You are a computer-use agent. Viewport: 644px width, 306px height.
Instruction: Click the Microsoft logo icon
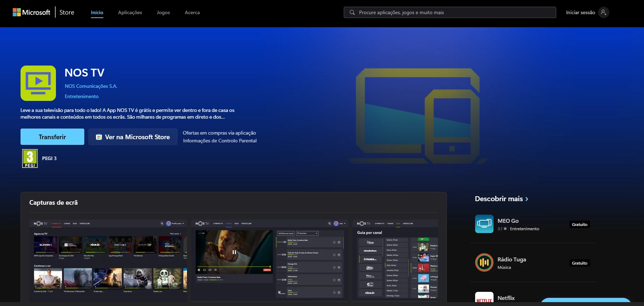17,12
